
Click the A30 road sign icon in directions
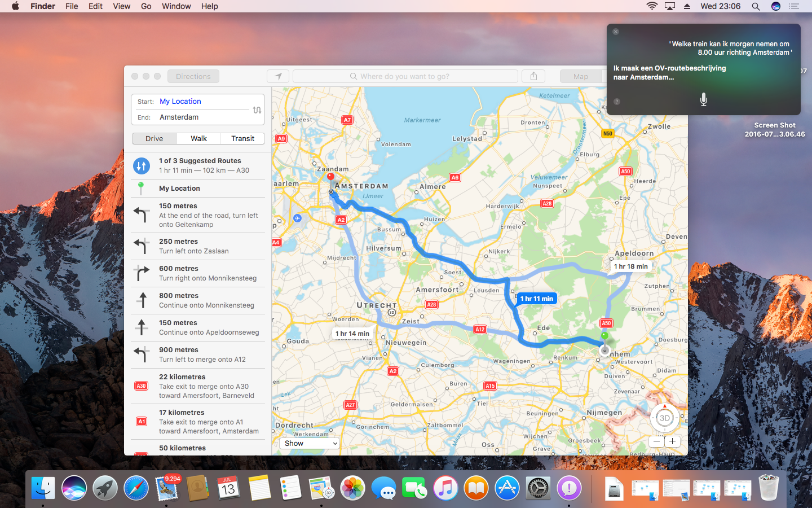tap(141, 386)
